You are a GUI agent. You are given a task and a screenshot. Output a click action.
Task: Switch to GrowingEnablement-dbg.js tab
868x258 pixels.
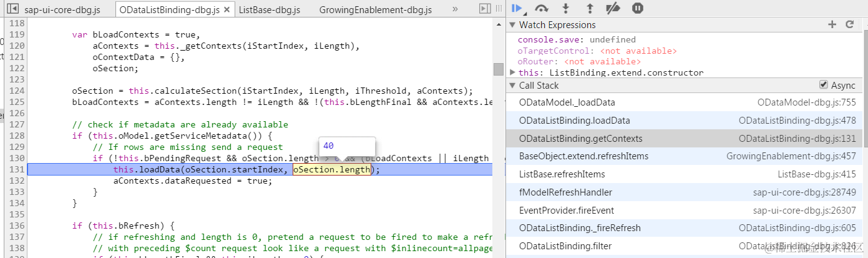pyautogui.click(x=375, y=10)
